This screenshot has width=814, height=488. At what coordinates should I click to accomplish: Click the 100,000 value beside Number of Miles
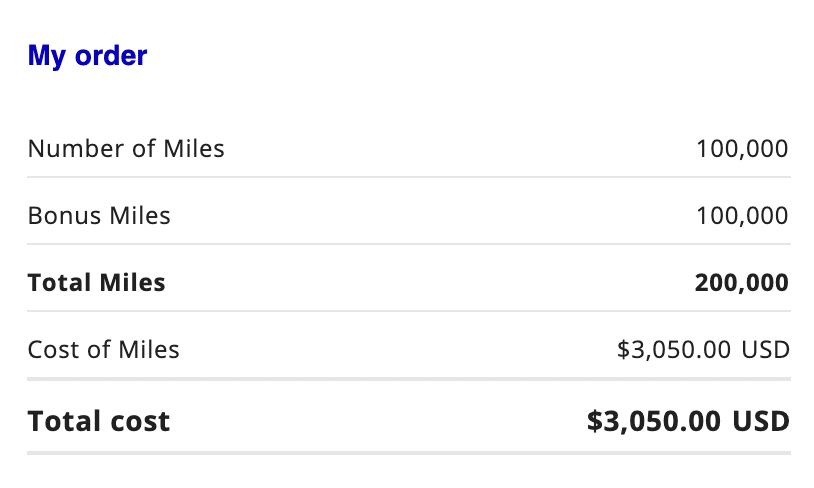click(x=742, y=149)
